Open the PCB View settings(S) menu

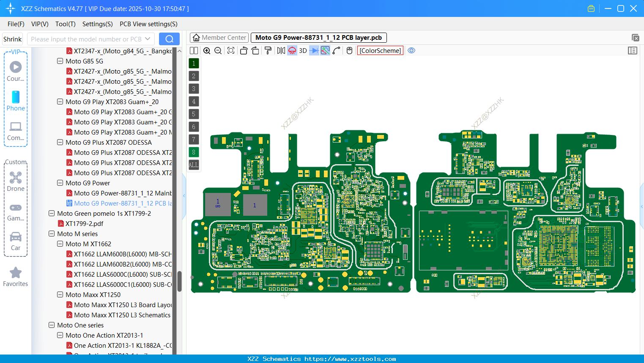[x=148, y=24]
